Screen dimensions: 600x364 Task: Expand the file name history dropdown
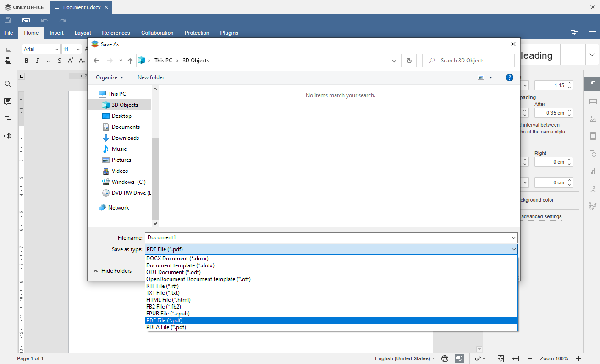[x=513, y=237]
